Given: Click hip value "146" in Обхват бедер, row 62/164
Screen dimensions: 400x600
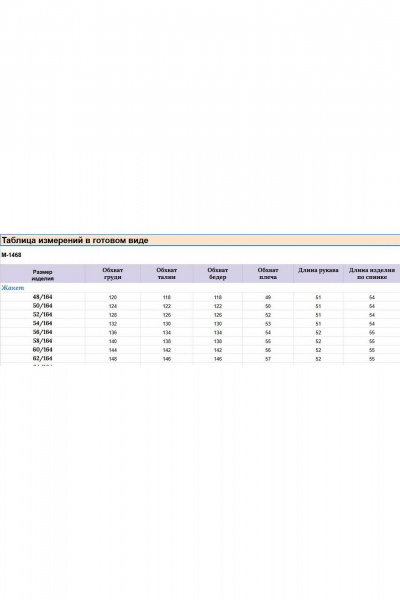Looking at the screenshot, I should coord(218,359).
